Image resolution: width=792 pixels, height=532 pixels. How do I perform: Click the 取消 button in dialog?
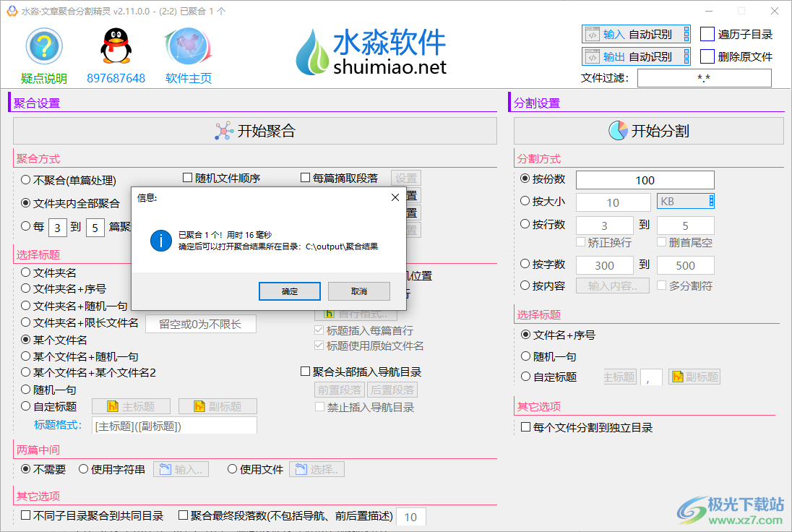click(x=359, y=291)
